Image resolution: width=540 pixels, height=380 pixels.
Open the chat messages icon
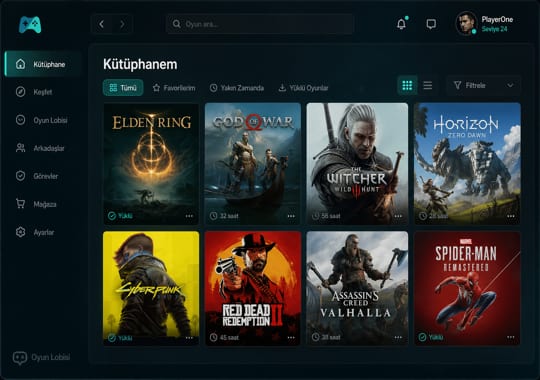(431, 24)
